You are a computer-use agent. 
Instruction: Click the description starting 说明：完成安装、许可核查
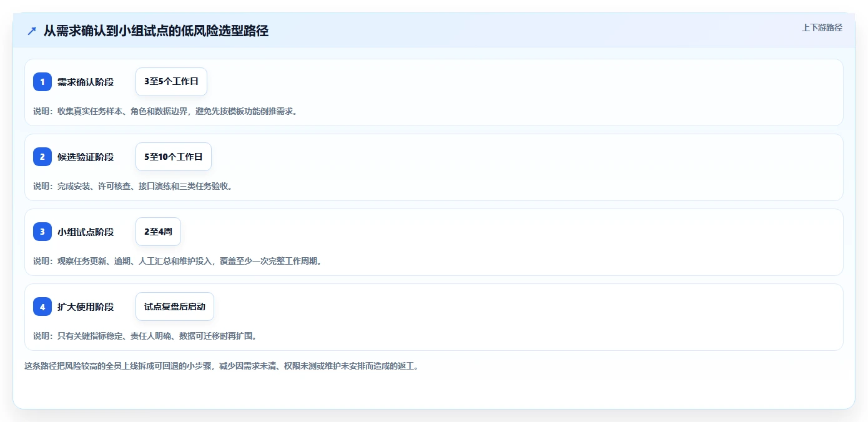134,186
